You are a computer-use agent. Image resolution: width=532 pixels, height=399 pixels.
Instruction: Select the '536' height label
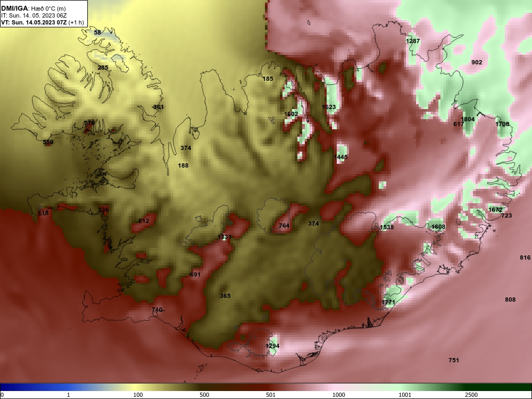point(104,210)
